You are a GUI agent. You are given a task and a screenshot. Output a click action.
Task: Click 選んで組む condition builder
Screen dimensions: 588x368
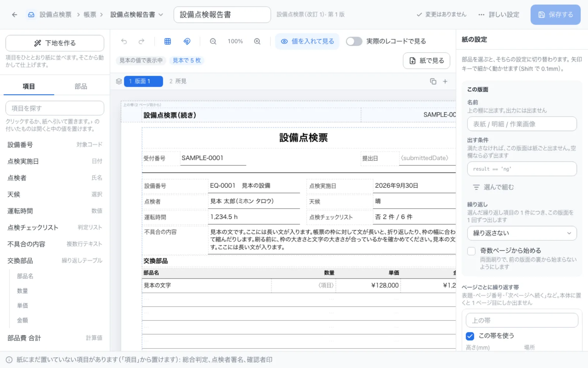[493, 187]
